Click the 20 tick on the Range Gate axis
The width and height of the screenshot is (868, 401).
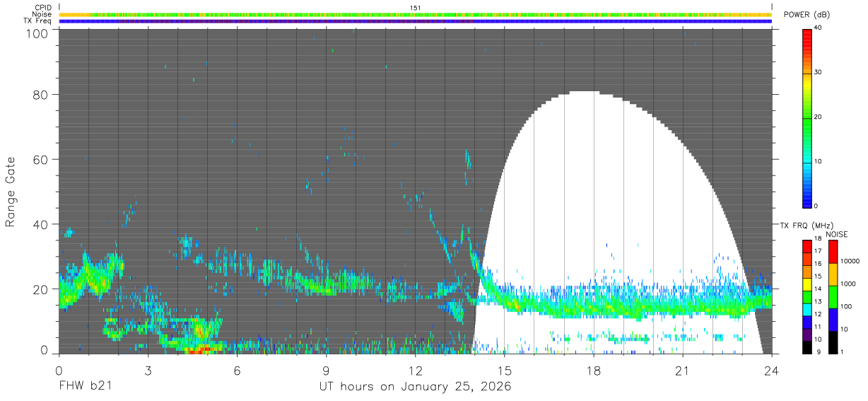pyautogui.click(x=42, y=289)
